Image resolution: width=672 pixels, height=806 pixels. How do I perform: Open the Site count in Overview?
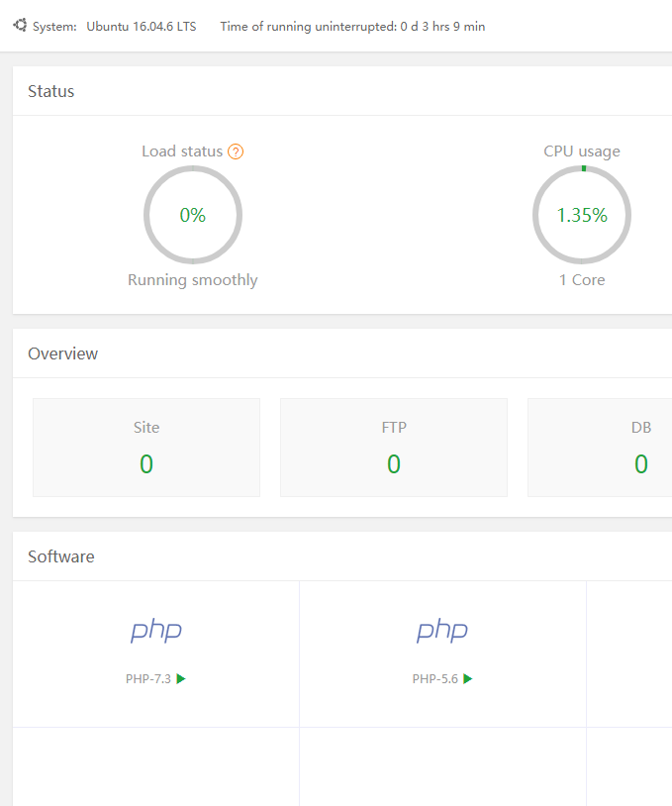pyautogui.click(x=146, y=463)
